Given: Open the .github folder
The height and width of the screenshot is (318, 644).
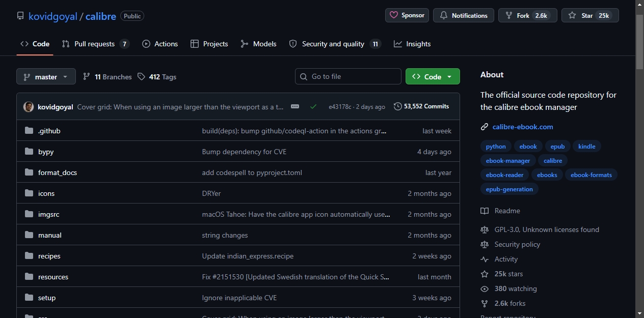Looking at the screenshot, I should click(49, 131).
